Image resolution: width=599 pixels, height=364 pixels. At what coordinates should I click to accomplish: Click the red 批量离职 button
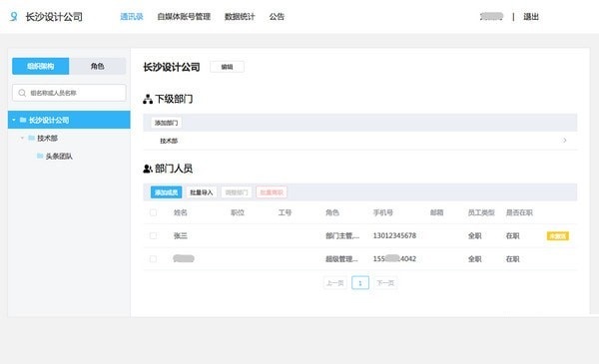click(x=272, y=192)
